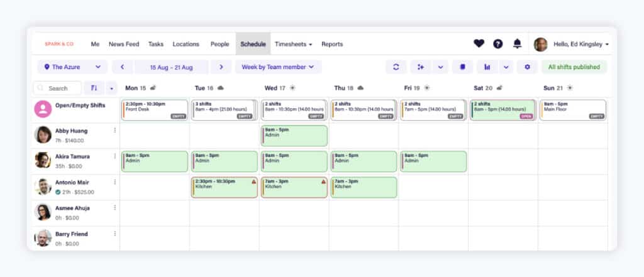
Task: Select the Schedule tab
Action: coord(253,44)
